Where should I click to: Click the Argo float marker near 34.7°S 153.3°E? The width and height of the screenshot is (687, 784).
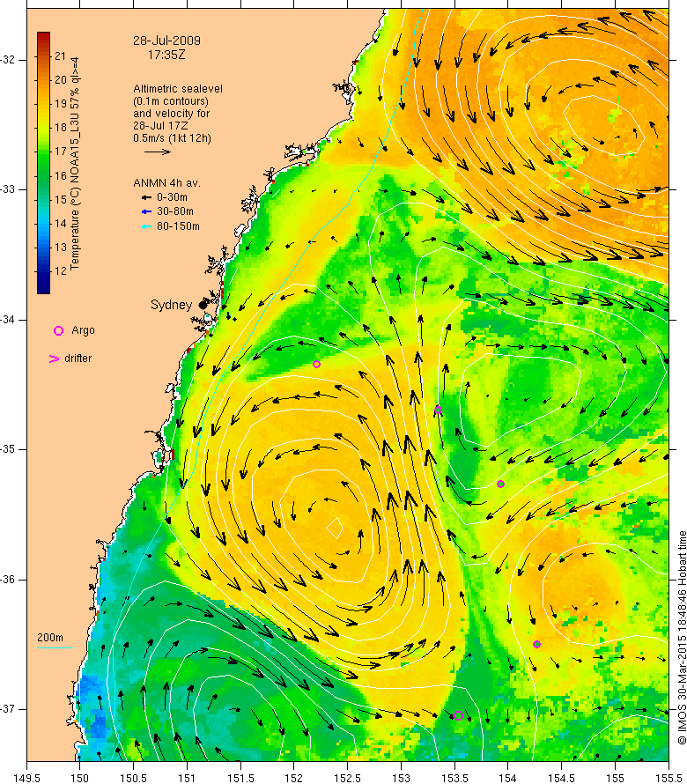click(438, 410)
